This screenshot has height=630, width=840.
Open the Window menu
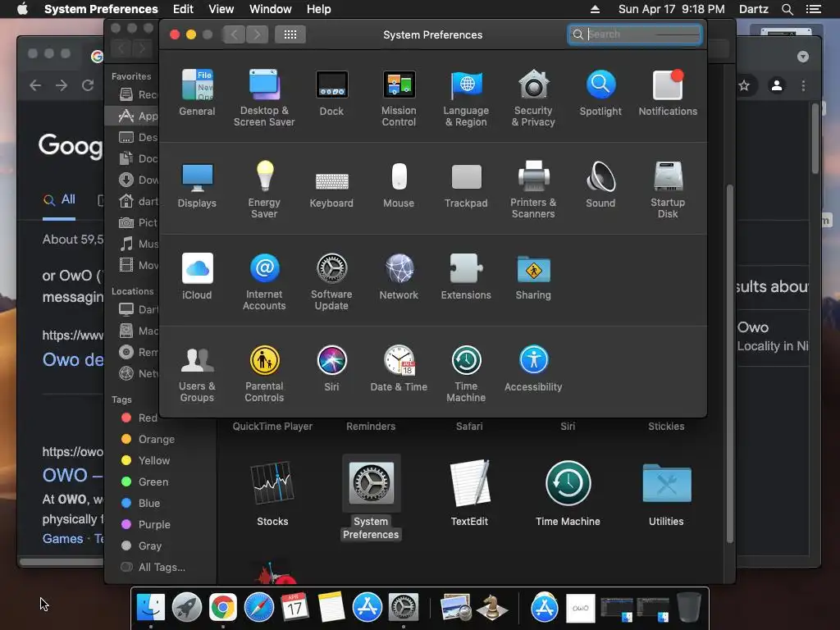(271, 9)
